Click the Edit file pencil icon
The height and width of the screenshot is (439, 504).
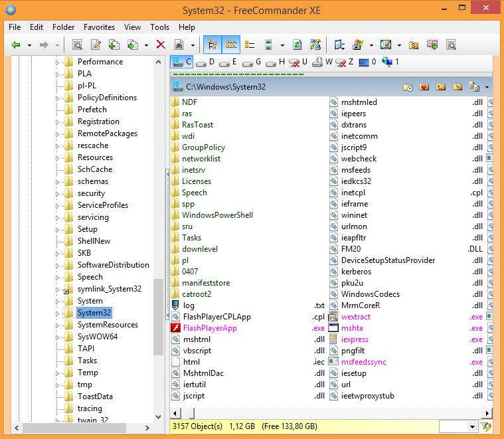pyautogui.click(x=96, y=45)
